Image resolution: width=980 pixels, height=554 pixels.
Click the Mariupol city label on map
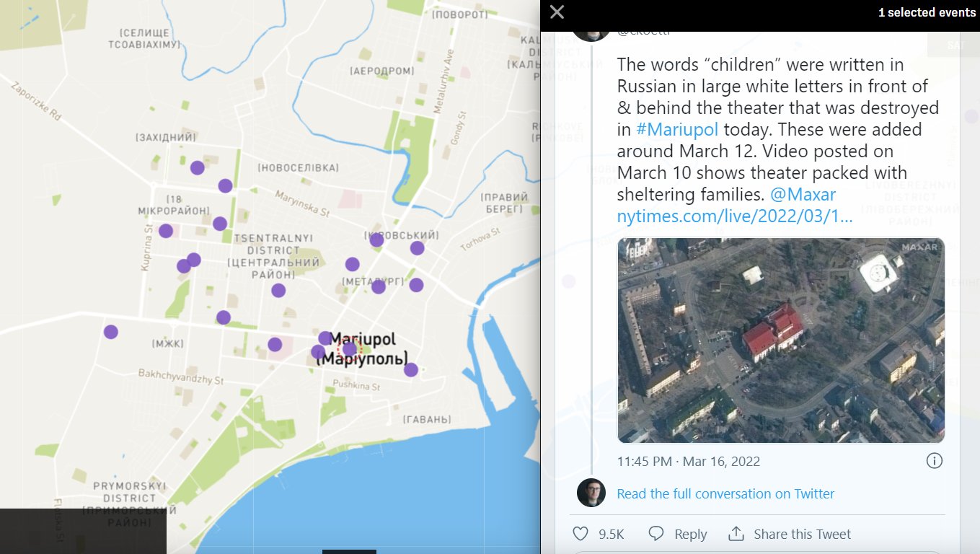click(362, 348)
